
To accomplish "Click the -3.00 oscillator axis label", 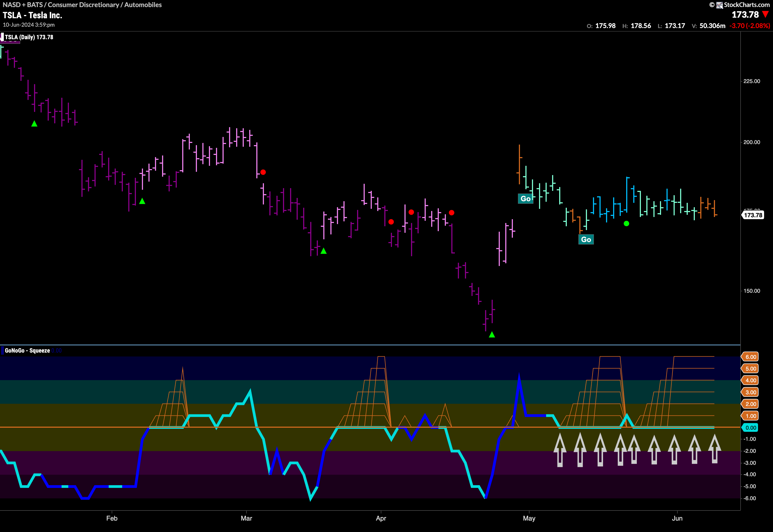I will click(x=749, y=463).
